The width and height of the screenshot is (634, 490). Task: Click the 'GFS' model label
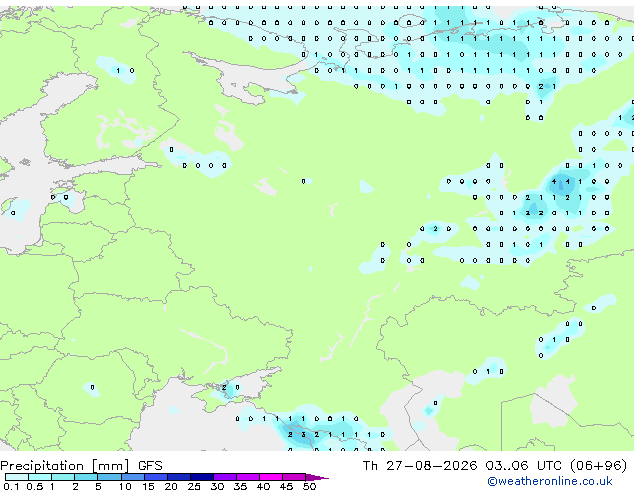[150, 466]
